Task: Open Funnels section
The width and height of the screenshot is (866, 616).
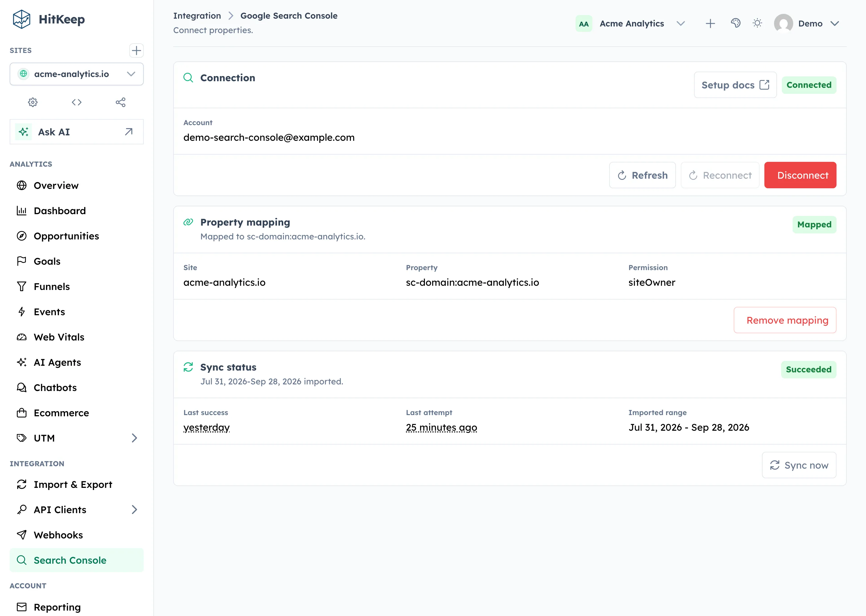Action: click(x=77, y=286)
